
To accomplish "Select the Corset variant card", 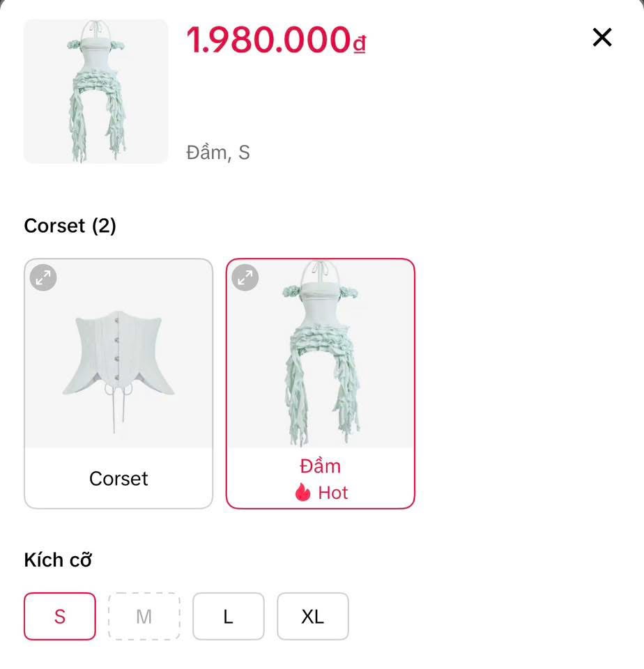I will (118, 383).
